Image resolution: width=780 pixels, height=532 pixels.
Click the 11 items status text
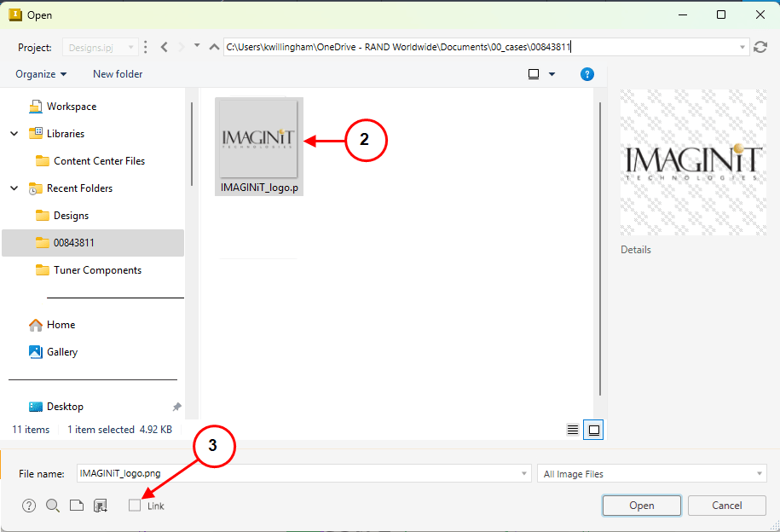point(31,430)
